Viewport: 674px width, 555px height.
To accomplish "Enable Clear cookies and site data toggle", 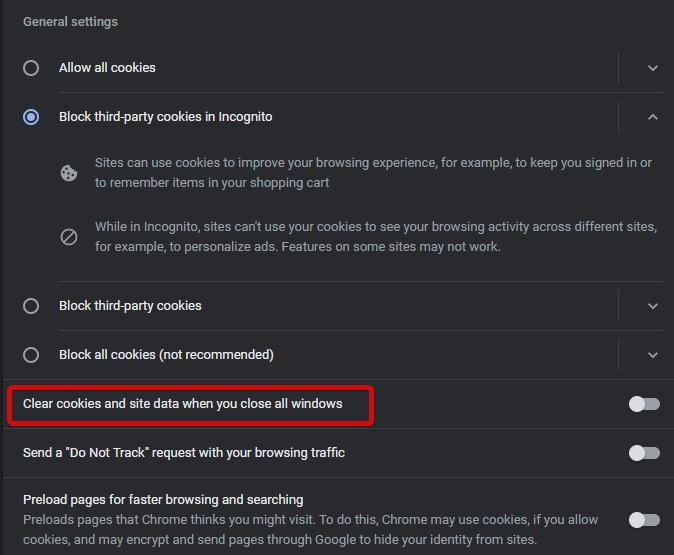I will (x=644, y=404).
